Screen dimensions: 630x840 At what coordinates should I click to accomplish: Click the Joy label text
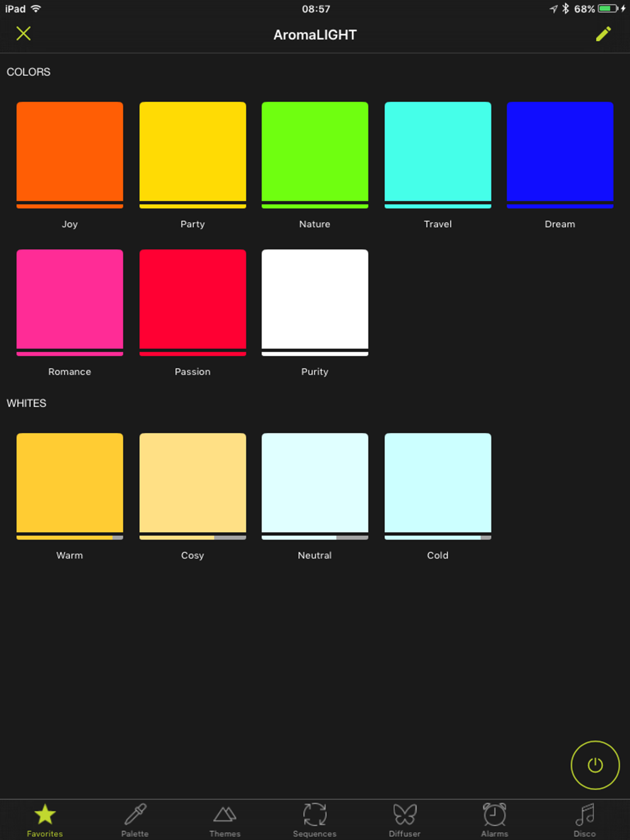pyautogui.click(x=70, y=224)
